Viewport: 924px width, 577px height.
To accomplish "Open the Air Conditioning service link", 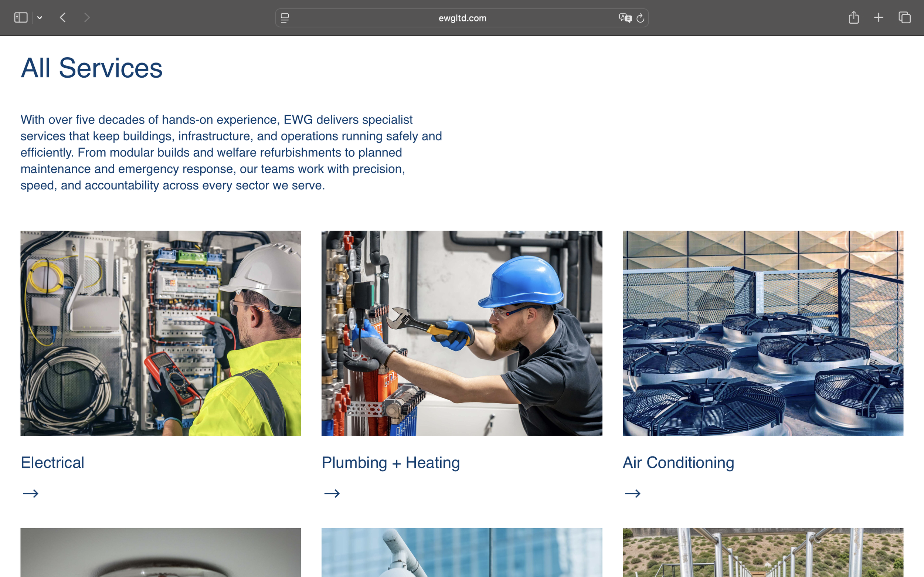I will click(x=678, y=462).
